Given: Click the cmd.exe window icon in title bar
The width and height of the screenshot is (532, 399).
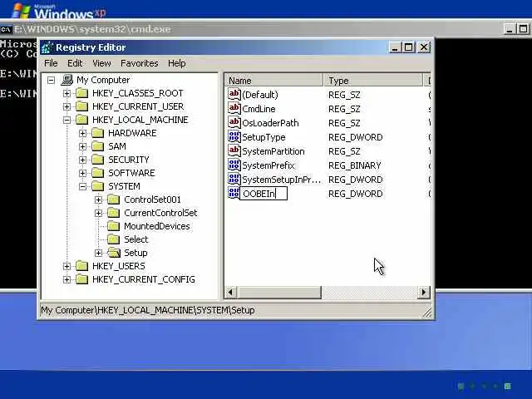Looking at the screenshot, I should point(6,29).
